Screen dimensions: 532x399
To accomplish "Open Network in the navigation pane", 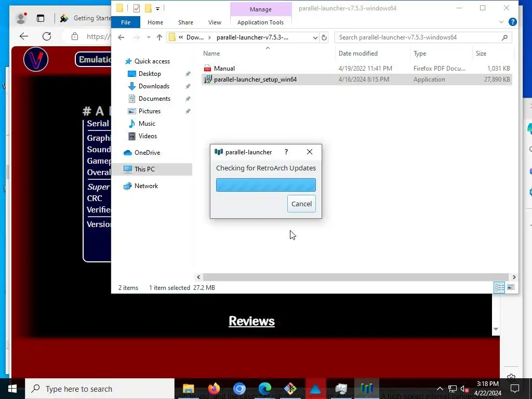I will coord(146,186).
